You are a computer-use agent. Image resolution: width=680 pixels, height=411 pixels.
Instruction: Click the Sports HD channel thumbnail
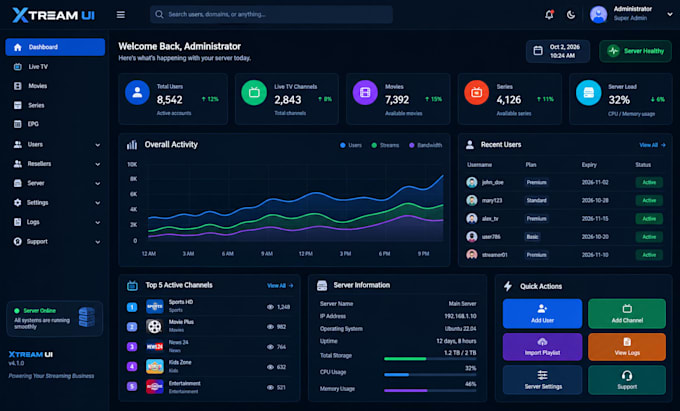[x=154, y=307]
